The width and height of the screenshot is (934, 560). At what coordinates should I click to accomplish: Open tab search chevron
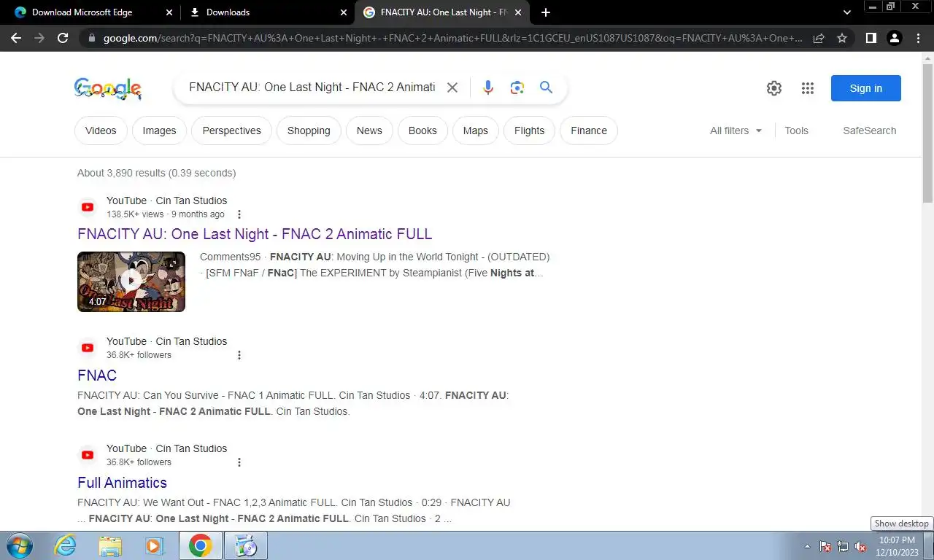pos(847,12)
